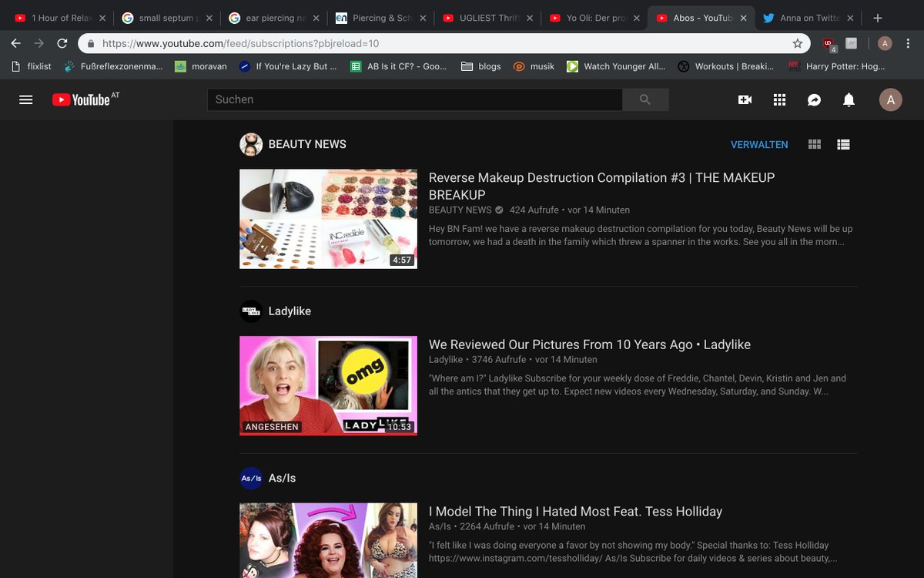Open the blogs bookmark folder

tap(481, 66)
